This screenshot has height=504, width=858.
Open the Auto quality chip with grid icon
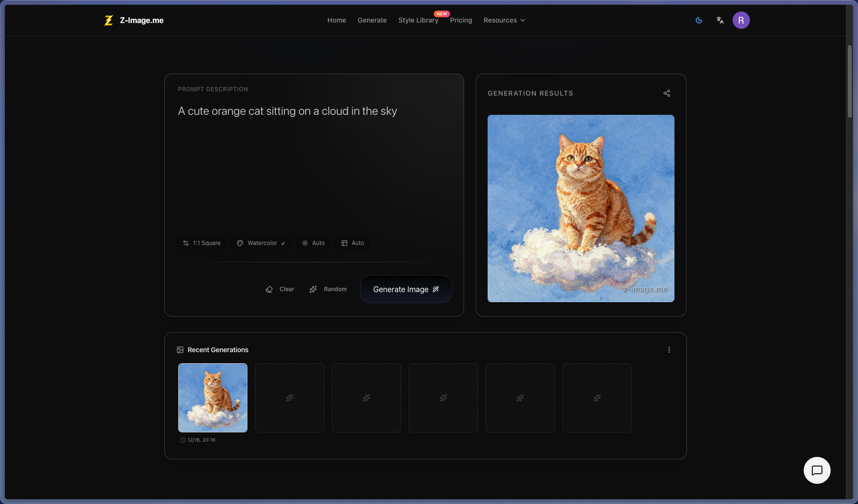click(352, 243)
